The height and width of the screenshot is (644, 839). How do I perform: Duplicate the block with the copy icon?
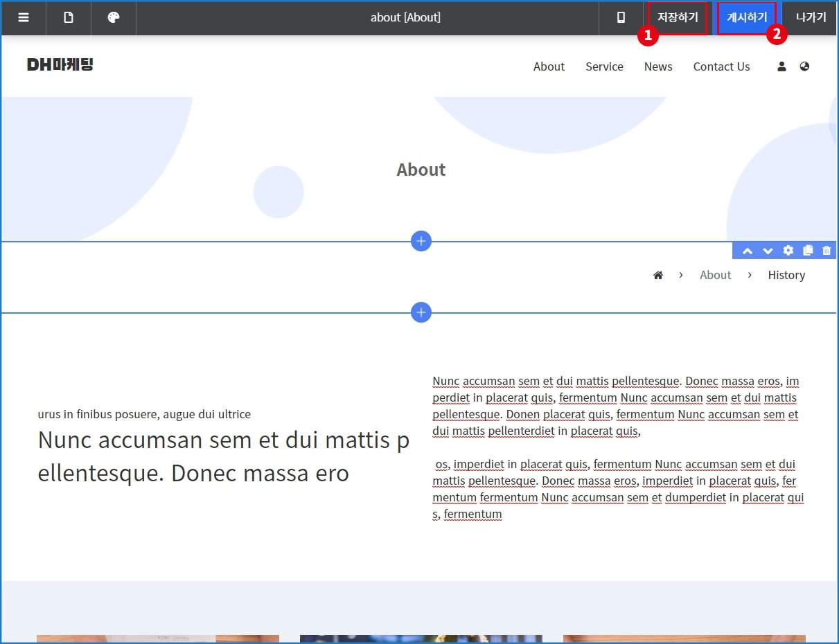click(807, 251)
